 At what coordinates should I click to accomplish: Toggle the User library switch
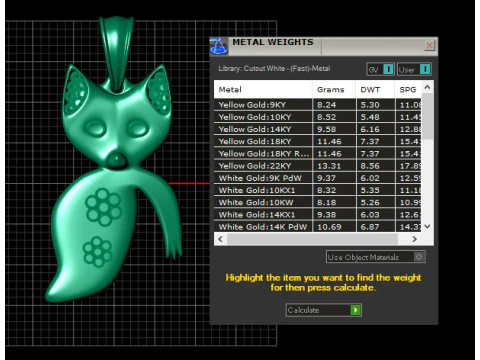tap(414, 69)
